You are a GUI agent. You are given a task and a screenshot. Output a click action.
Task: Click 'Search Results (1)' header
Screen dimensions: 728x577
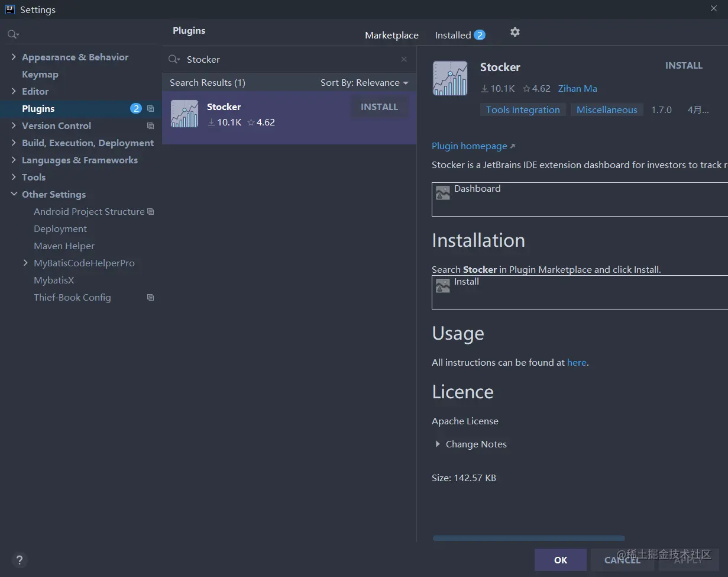tap(208, 83)
